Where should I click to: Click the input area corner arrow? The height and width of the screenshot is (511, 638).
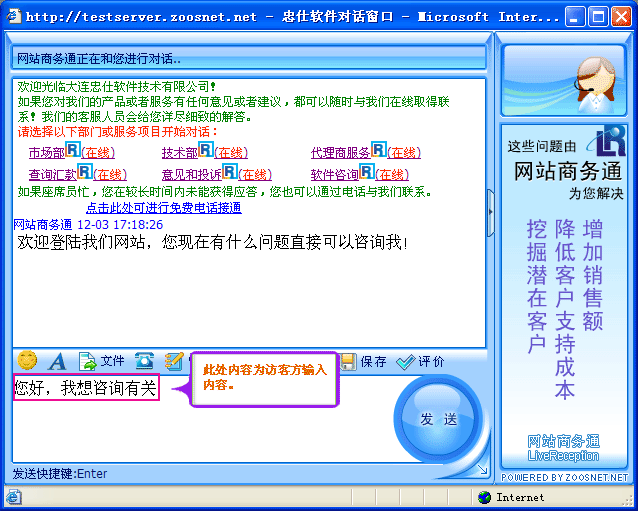[483, 470]
